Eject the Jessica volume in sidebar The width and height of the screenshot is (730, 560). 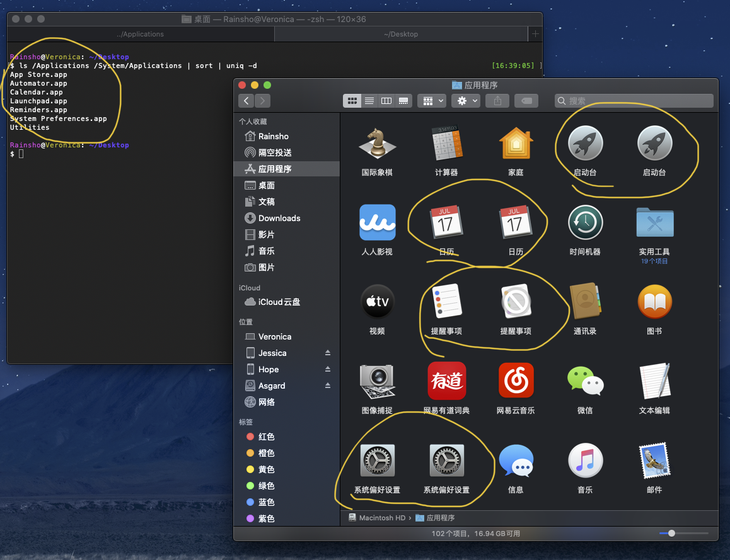[327, 353]
